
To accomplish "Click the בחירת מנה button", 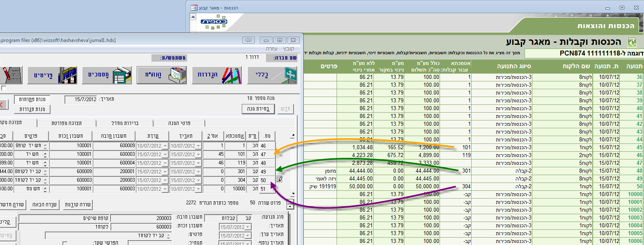I will tap(258, 109).
